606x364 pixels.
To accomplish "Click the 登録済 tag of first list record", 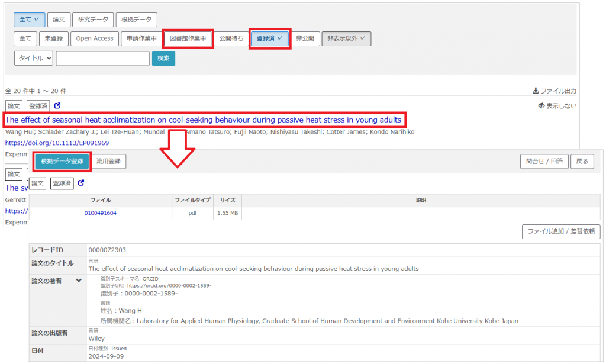I will (38, 106).
